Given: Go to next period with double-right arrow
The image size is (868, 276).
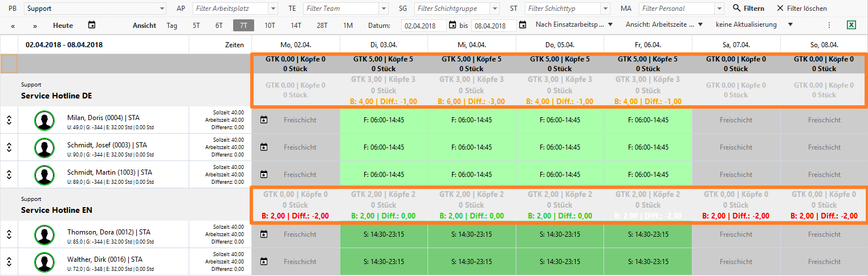Looking at the screenshot, I should 35,26.
